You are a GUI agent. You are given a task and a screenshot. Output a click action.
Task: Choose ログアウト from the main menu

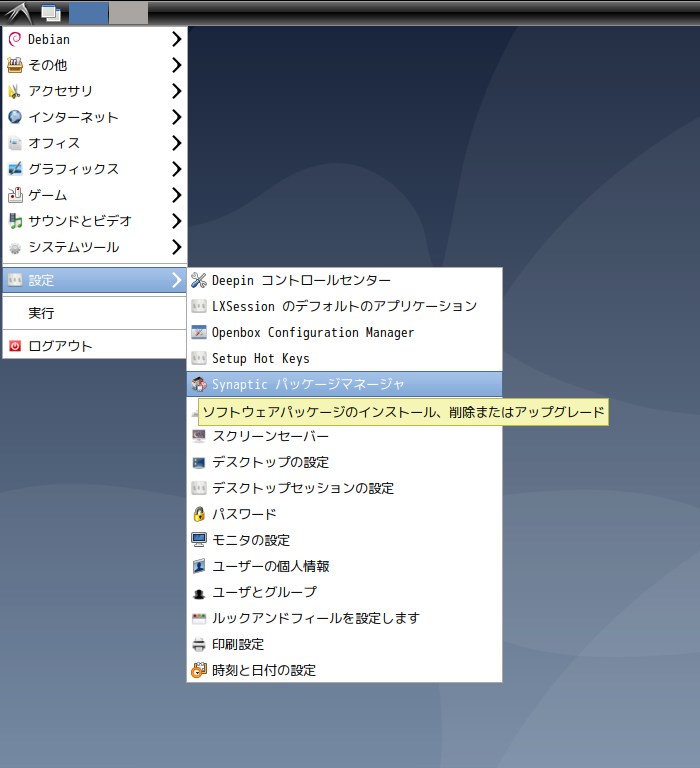(x=95, y=346)
